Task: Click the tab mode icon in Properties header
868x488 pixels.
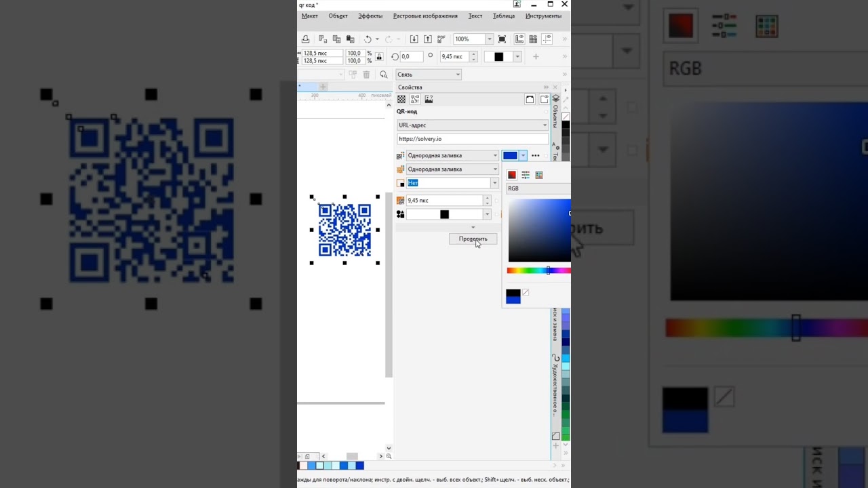Action: (x=544, y=99)
